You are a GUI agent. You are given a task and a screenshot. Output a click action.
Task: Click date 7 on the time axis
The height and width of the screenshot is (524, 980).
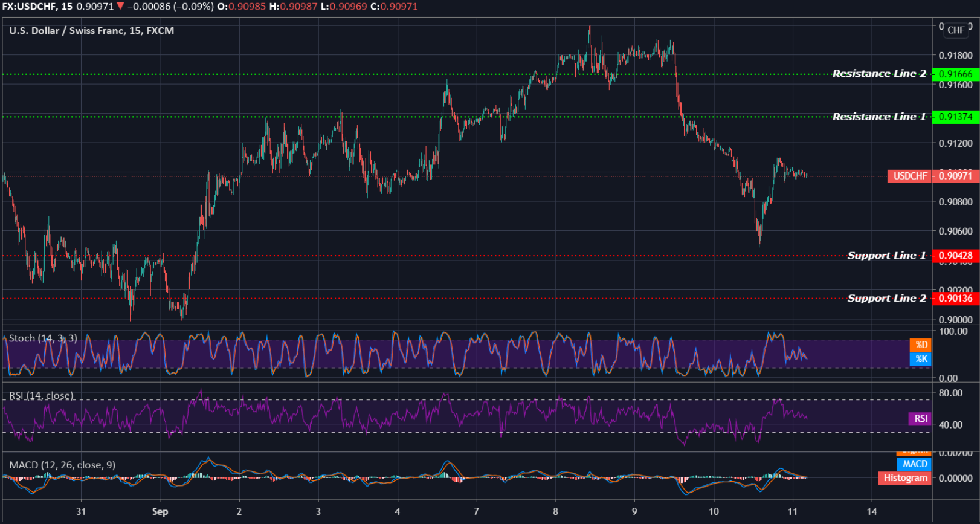click(476, 511)
